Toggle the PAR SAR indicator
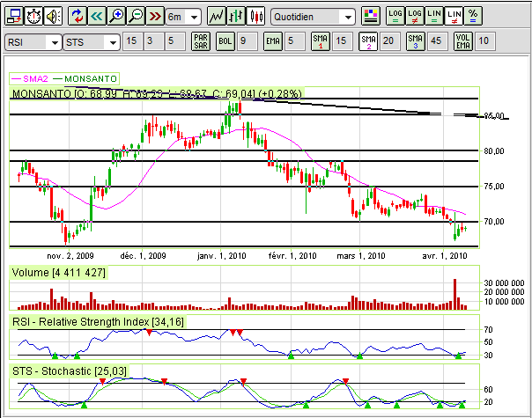Image resolution: width=532 pixels, height=418 pixels. click(x=201, y=41)
